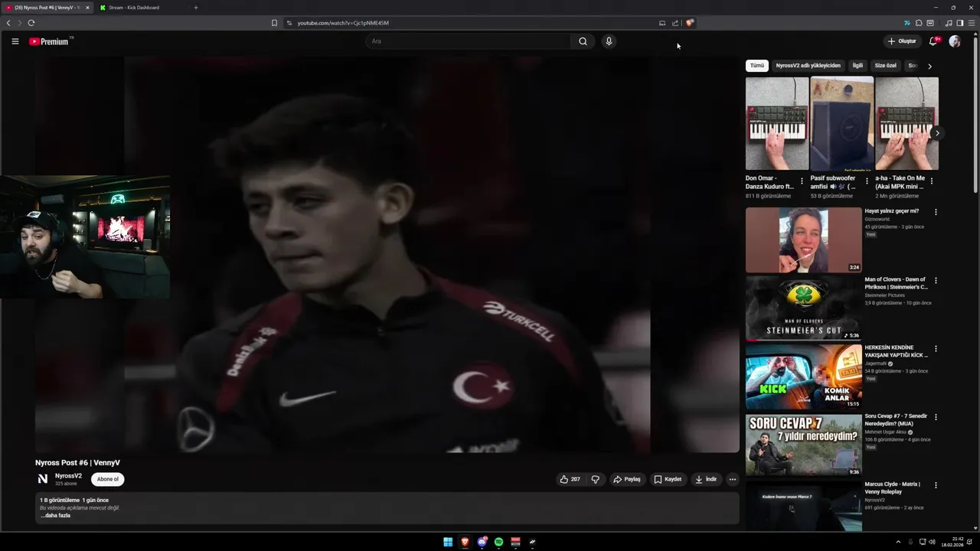Open a-ha Take On Me short title

(900, 182)
